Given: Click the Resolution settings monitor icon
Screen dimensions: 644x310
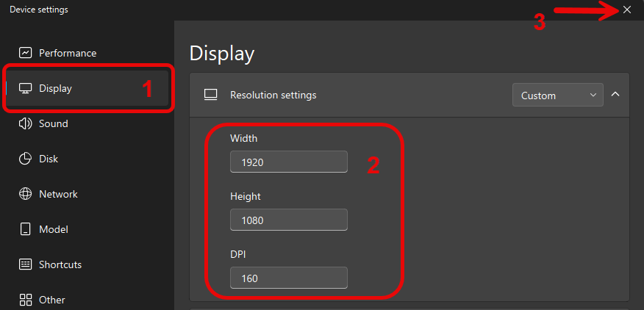Looking at the screenshot, I should click(x=211, y=95).
